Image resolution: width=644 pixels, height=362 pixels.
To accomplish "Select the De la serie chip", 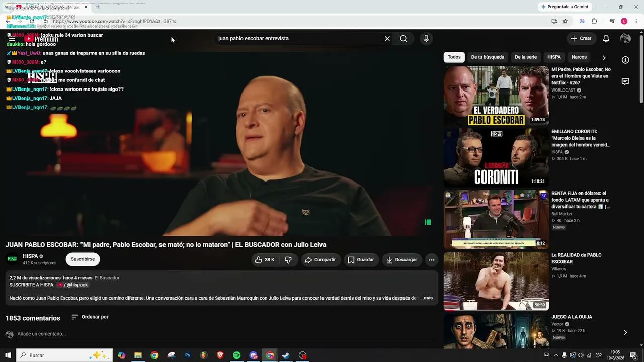I will pyautogui.click(x=526, y=57).
